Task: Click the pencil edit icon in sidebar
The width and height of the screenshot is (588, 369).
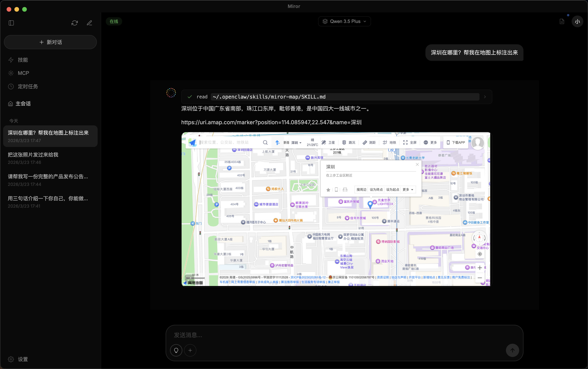Action: click(x=89, y=23)
